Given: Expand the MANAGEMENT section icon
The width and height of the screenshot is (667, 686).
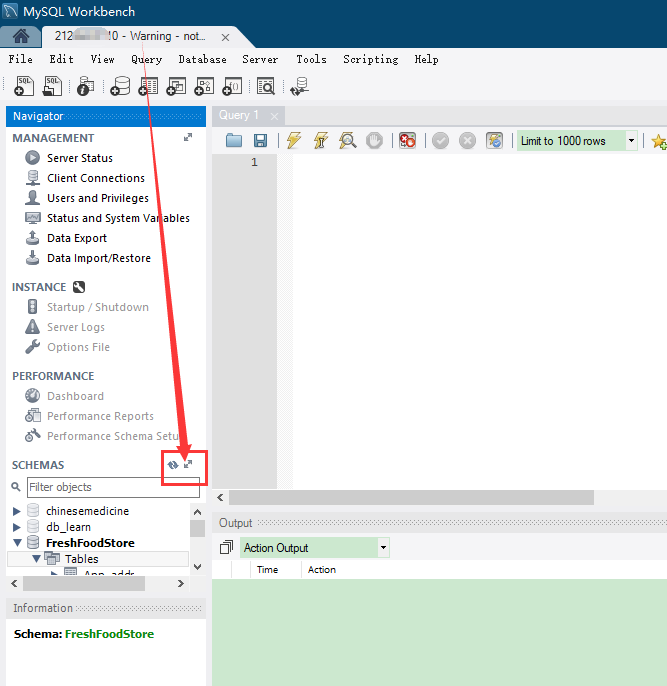Looking at the screenshot, I should (x=188, y=137).
